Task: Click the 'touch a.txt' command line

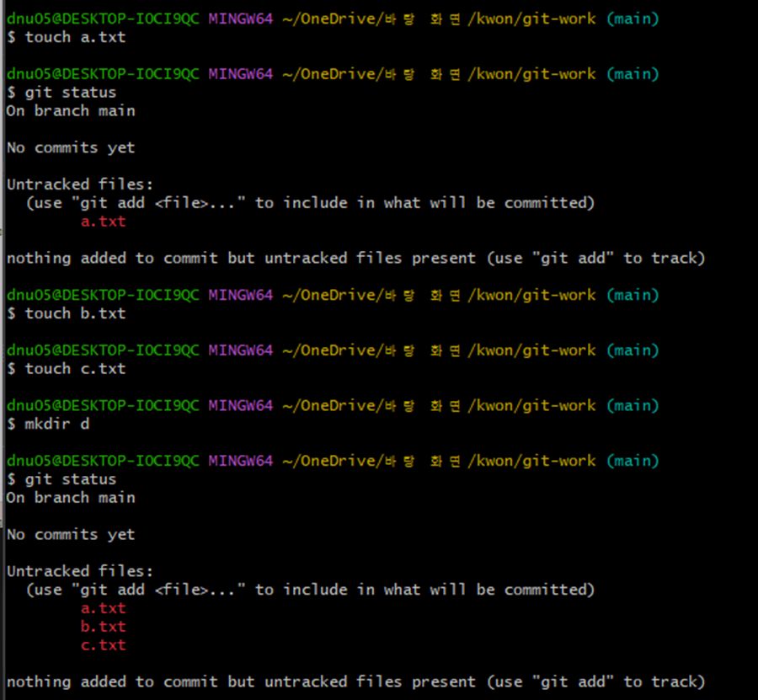Action: tap(67, 37)
